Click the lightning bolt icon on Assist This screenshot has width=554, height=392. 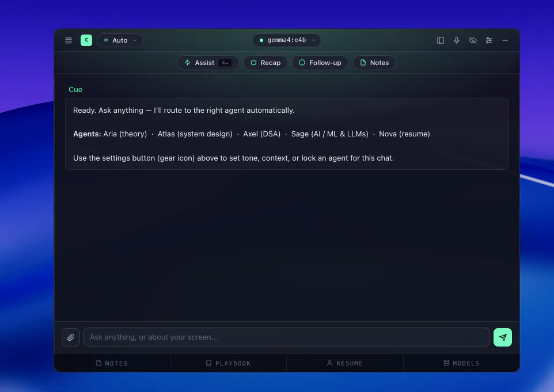pyautogui.click(x=188, y=63)
